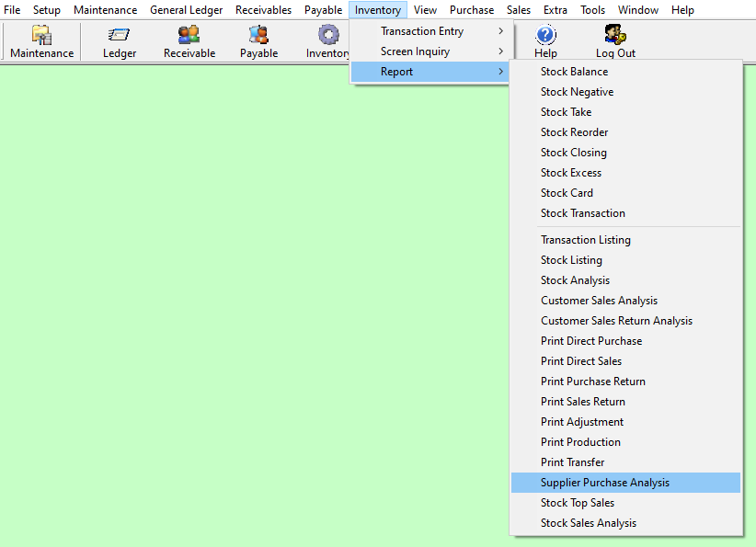Open the Purchase menu
This screenshot has width=756, height=547.
click(x=472, y=9)
